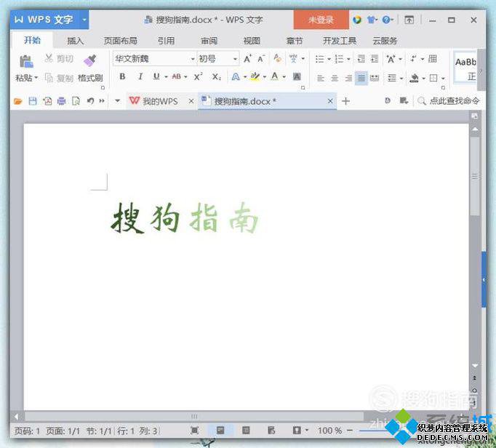Click the text effects outlined A icon

(236, 76)
